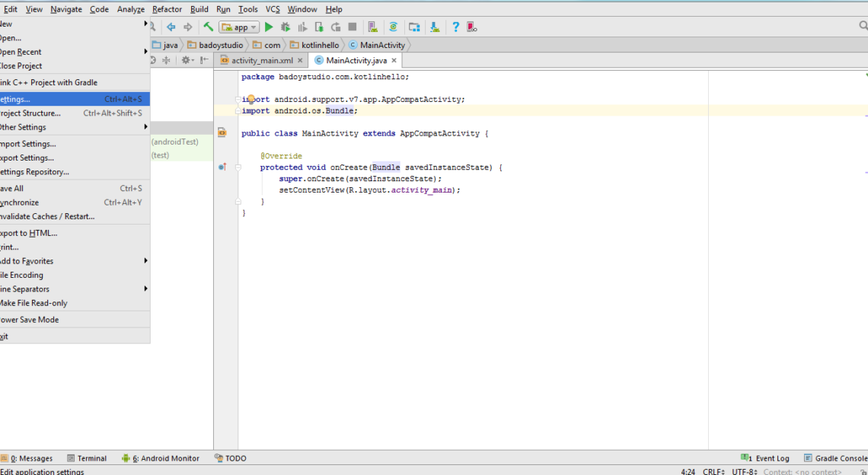Collapse the onCreate method fold marker
The width and height of the screenshot is (868, 475).
[x=238, y=167]
